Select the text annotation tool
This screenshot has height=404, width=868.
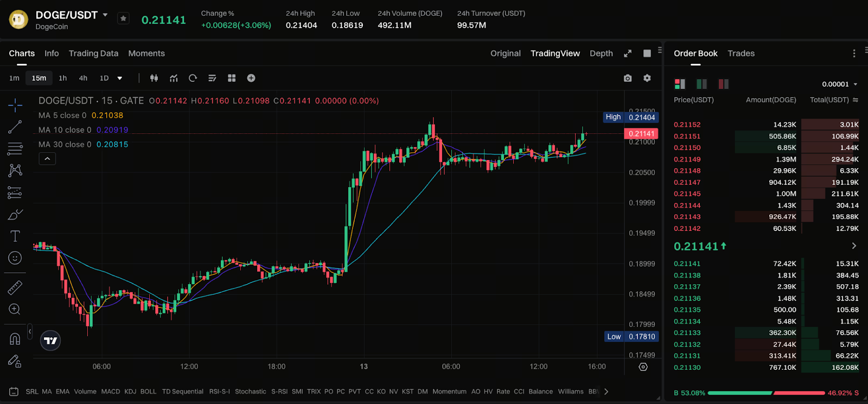point(15,236)
